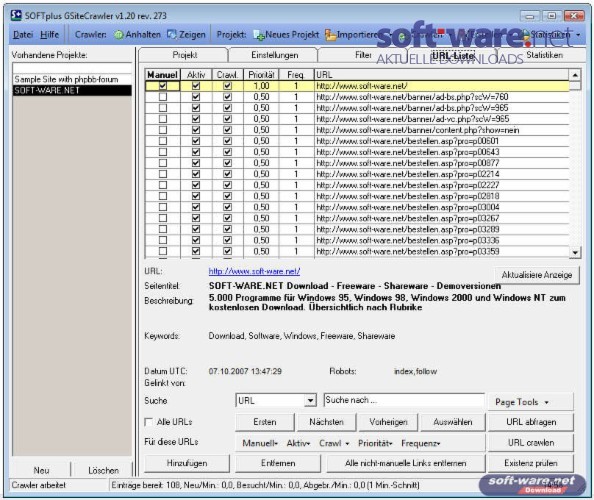Enable the Alle URLs checkbox
This screenshot has height=500, width=594.
pos(149,422)
